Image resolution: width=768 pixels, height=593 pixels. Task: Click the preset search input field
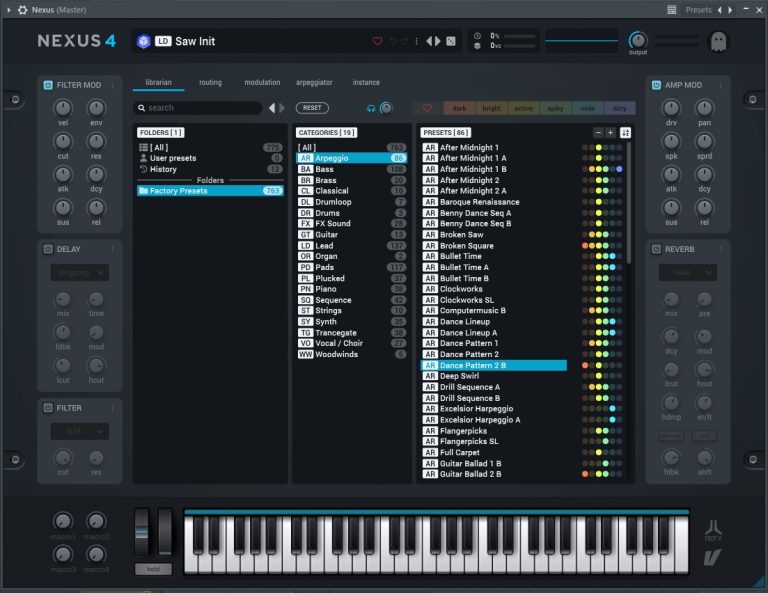pyautogui.click(x=200, y=108)
